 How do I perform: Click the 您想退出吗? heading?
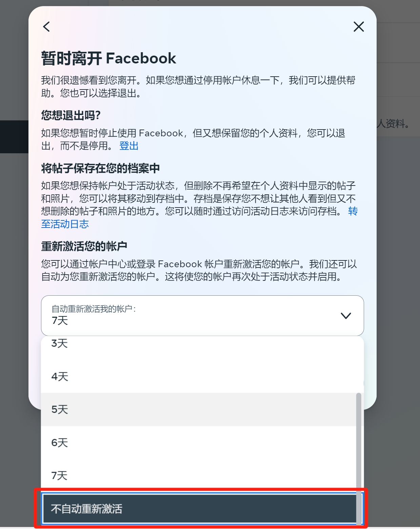(x=71, y=115)
